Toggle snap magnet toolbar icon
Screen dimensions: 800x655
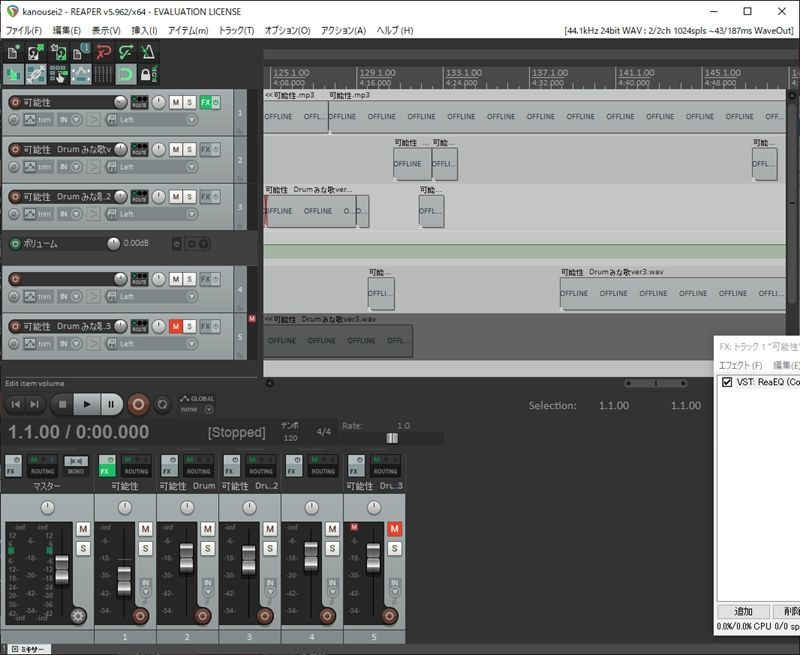126,74
